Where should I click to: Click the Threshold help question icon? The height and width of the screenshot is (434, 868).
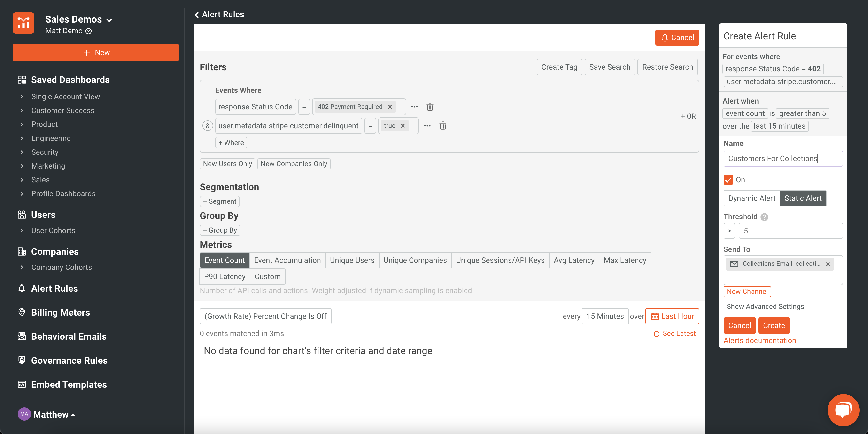(x=765, y=217)
